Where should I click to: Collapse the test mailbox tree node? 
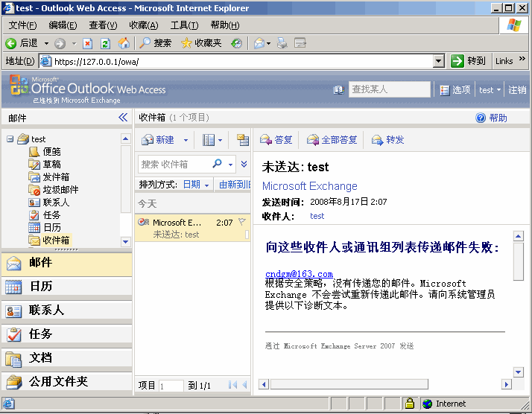click(10, 139)
